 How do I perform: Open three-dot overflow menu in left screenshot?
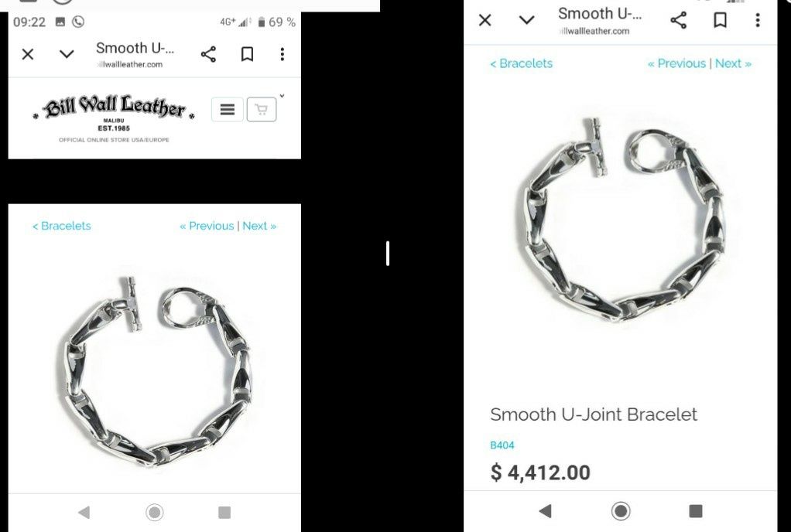click(x=282, y=54)
